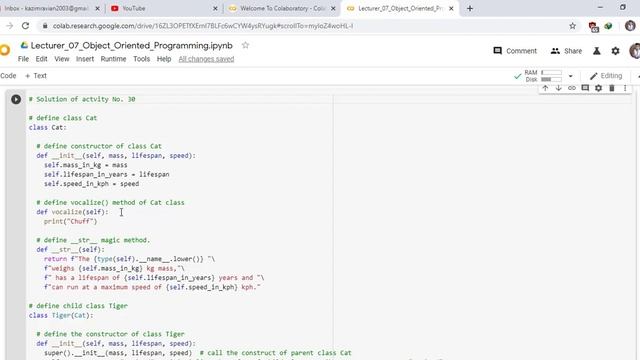The image size is (640, 360).
Task: Click the Comment button
Action: (515, 51)
